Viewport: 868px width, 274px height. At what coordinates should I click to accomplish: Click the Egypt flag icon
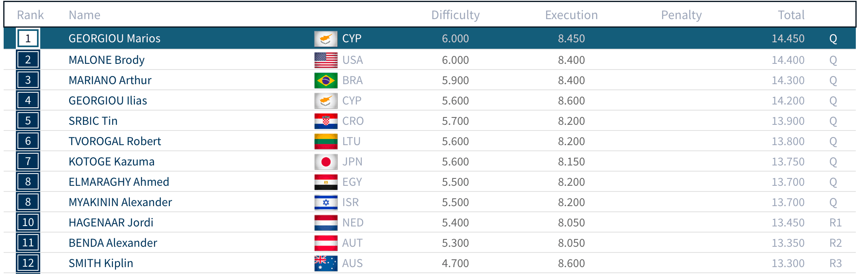click(325, 182)
